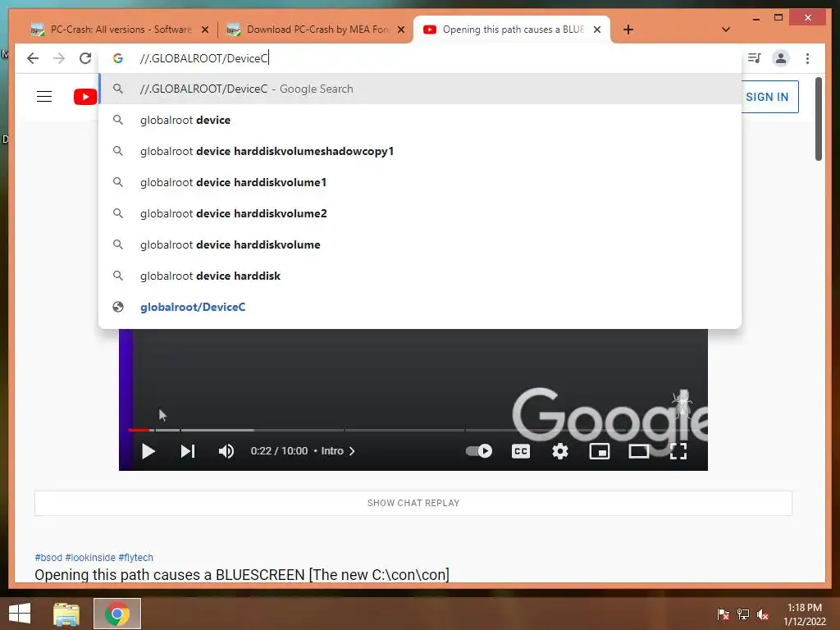840x630 pixels.
Task: Open the Chrome profile avatar
Action: point(781,58)
